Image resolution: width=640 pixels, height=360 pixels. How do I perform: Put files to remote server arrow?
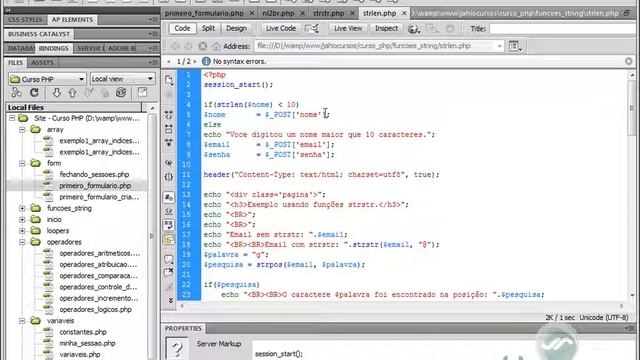pyautogui.click(x=73, y=93)
